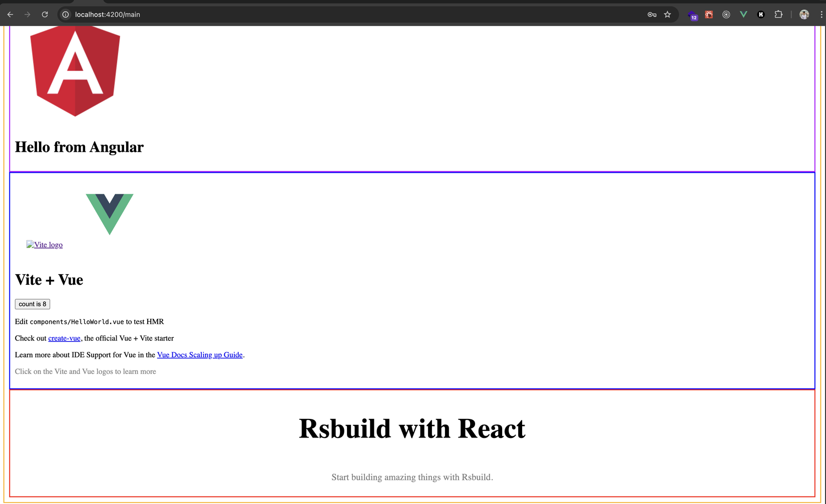Click the purple extension badge showing 12

click(x=691, y=15)
